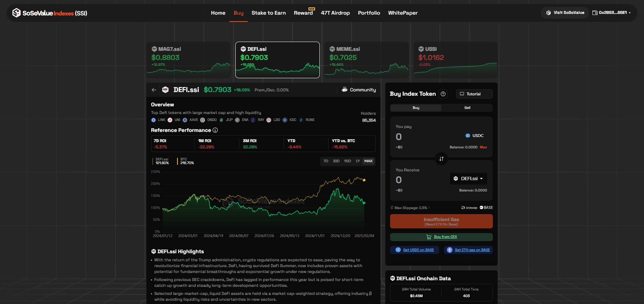
Task: Open the 47T Airdrop page
Action: coord(335,13)
